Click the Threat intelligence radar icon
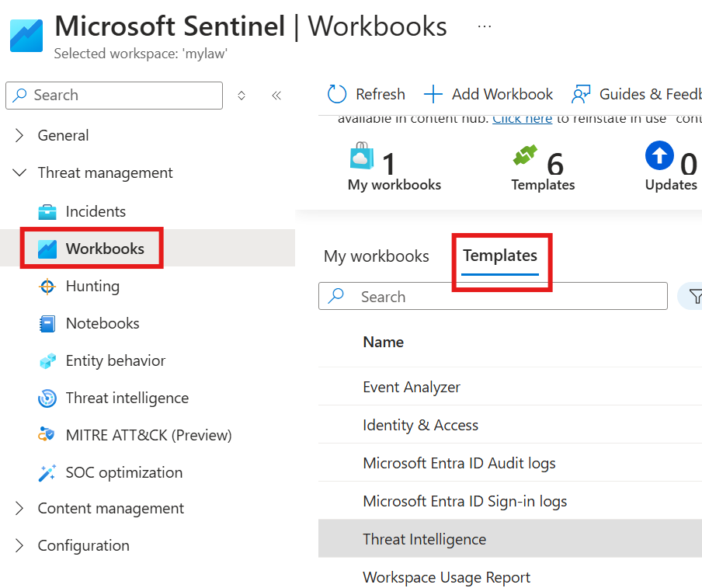Screen dimensions: 702x588 click(x=47, y=398)
